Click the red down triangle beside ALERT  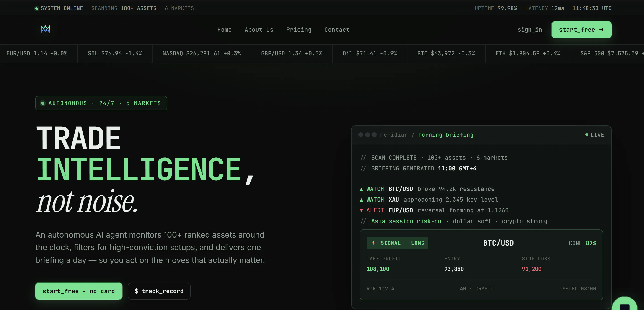coord(361,211)
